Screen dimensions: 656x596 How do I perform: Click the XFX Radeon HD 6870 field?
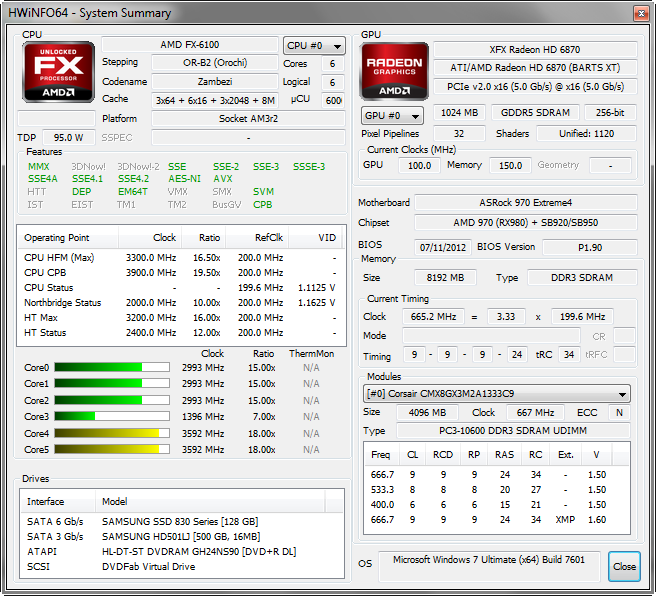coord(535,49)
